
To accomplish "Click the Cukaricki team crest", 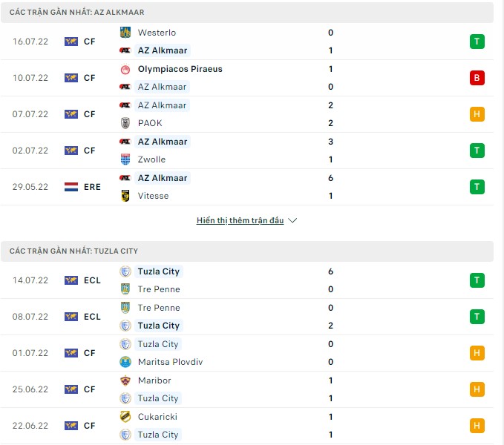I will pyautogui.click(x=125, y=417).
